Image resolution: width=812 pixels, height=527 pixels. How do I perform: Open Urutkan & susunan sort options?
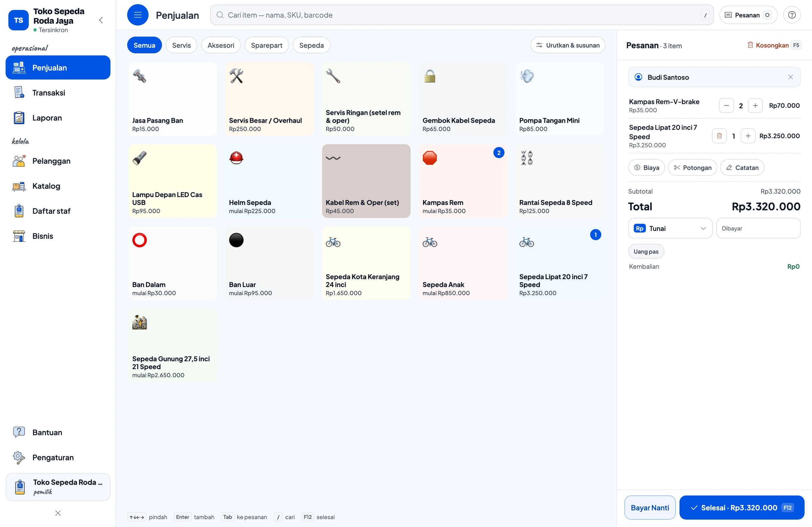point(568,45)
